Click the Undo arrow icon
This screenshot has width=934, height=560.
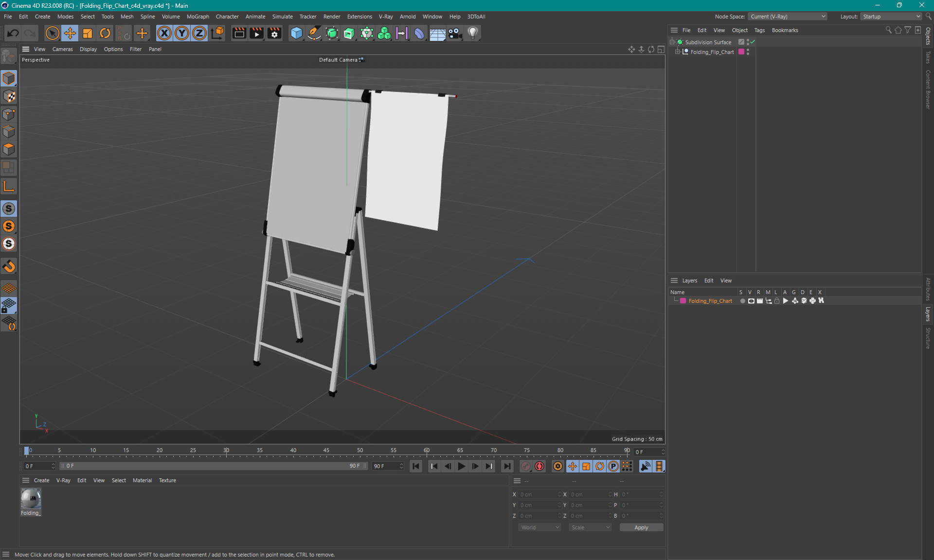click(x=13, y=33)
